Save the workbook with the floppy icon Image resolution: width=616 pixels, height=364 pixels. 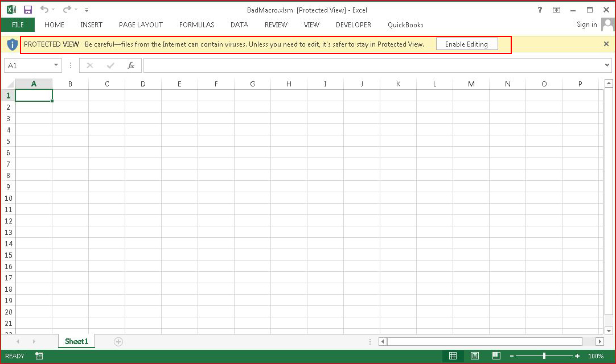28,10
